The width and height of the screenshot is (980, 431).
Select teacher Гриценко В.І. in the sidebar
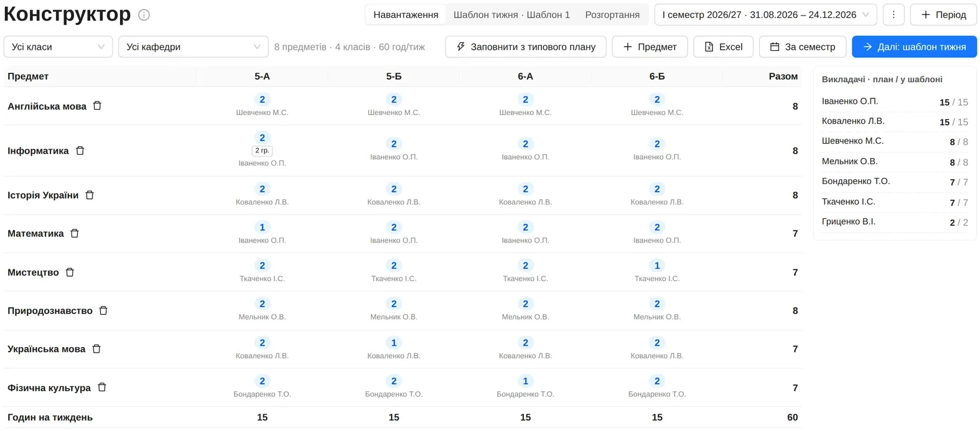[895, 222]
